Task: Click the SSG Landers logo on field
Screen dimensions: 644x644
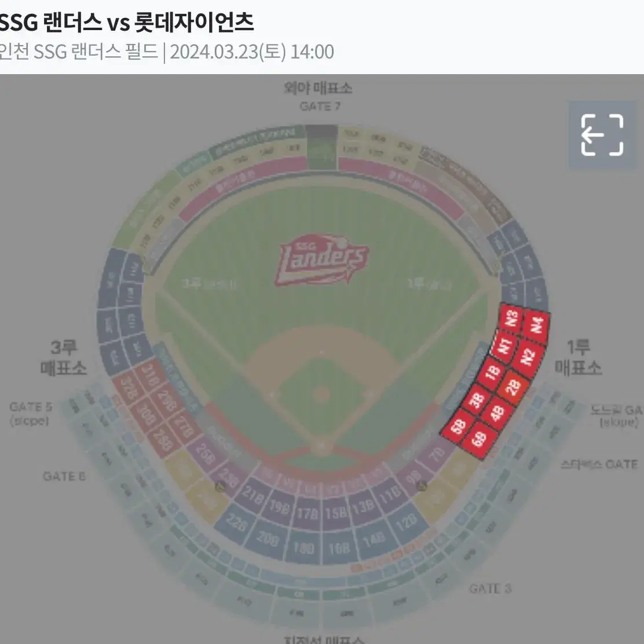Action: click(321, 259)
